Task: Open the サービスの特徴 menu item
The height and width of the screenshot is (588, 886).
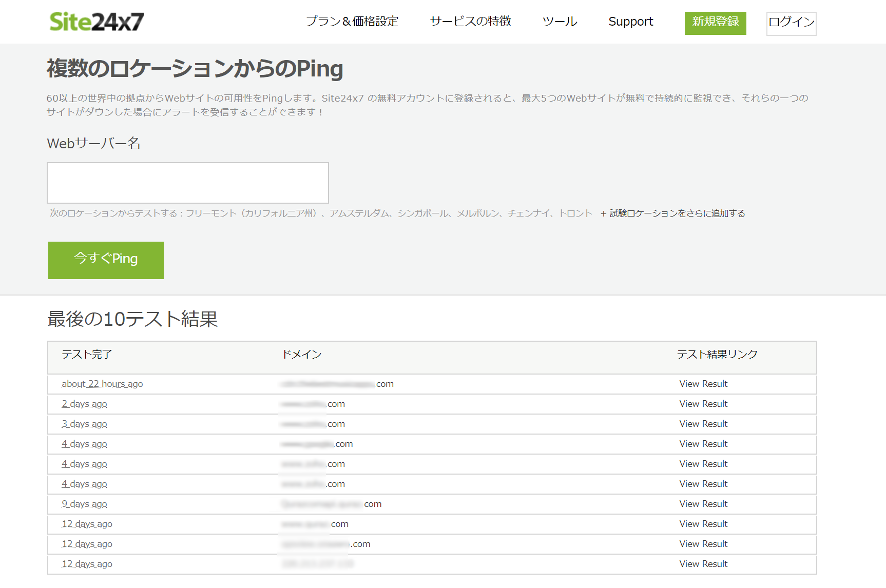Action: pyautogui.click(x=470, y=22)
